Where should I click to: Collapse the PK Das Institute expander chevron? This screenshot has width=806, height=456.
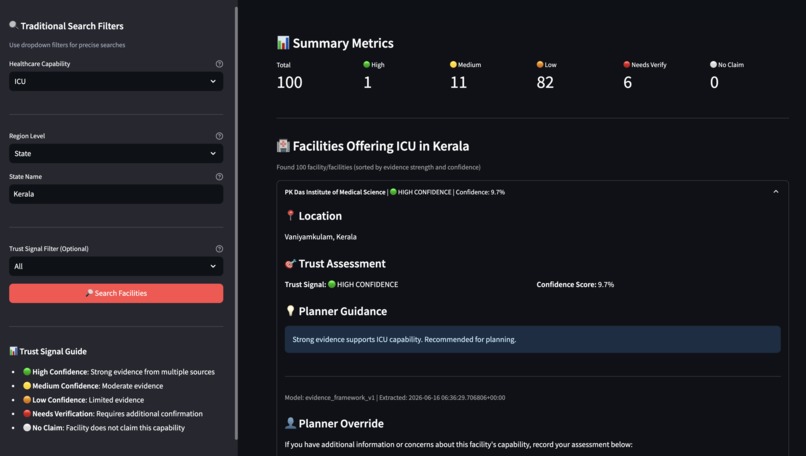[776, 192]
